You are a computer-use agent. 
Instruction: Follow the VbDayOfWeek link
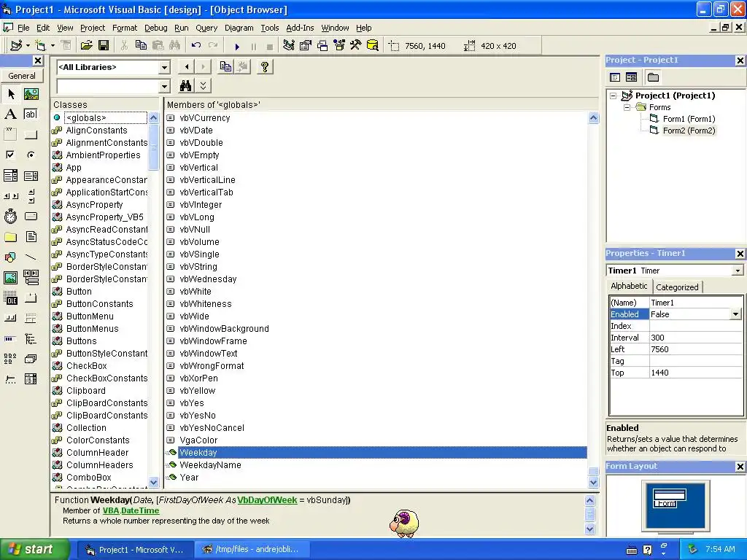pos(267,500)
